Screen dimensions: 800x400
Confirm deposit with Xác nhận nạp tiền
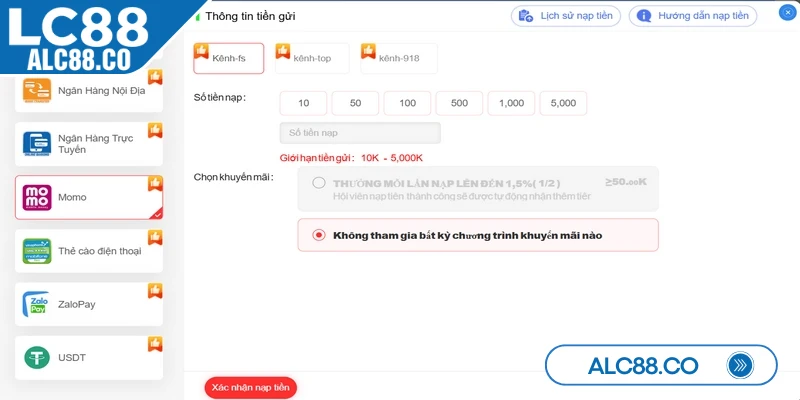tap(251, 388)
